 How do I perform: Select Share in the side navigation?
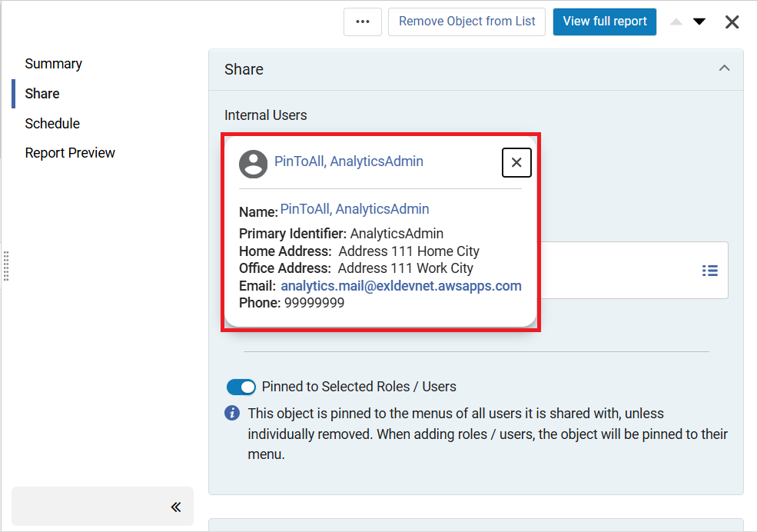pos(42,94)
